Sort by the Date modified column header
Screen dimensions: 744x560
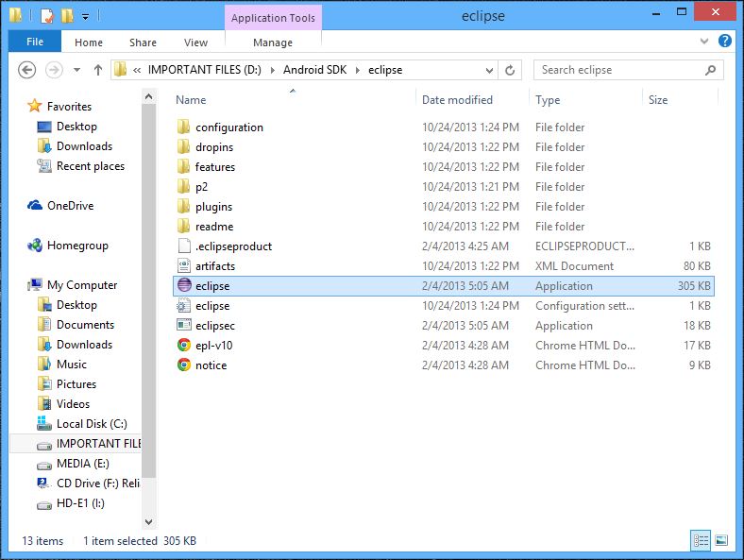(x=457, y=100)
